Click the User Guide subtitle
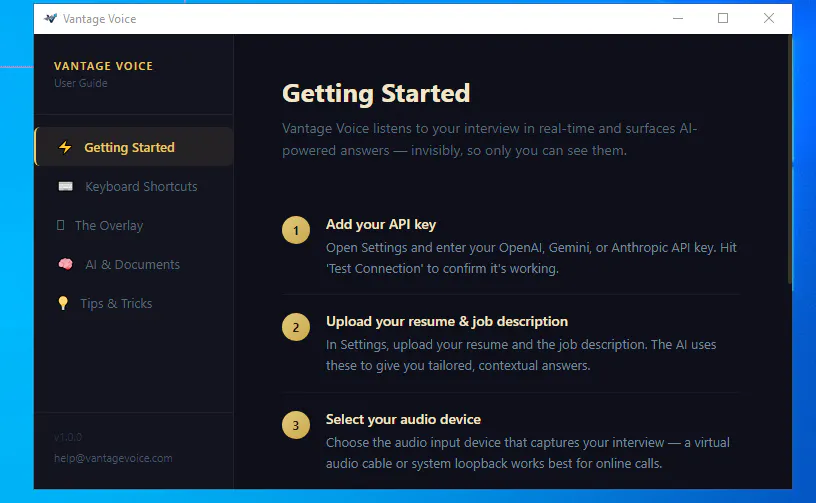 81,83
